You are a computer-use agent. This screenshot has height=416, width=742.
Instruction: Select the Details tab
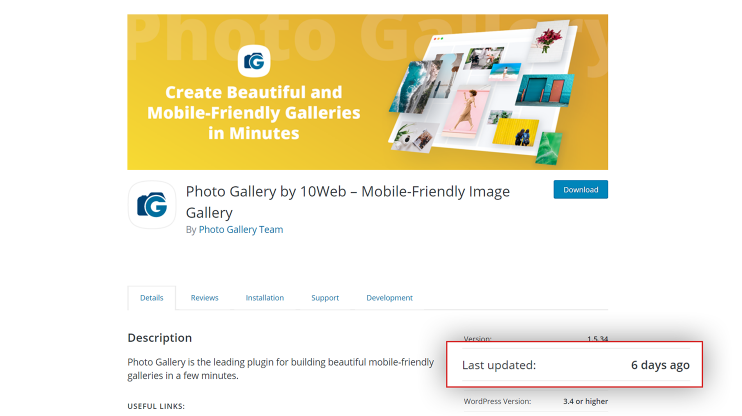click(x=151, y=298)
